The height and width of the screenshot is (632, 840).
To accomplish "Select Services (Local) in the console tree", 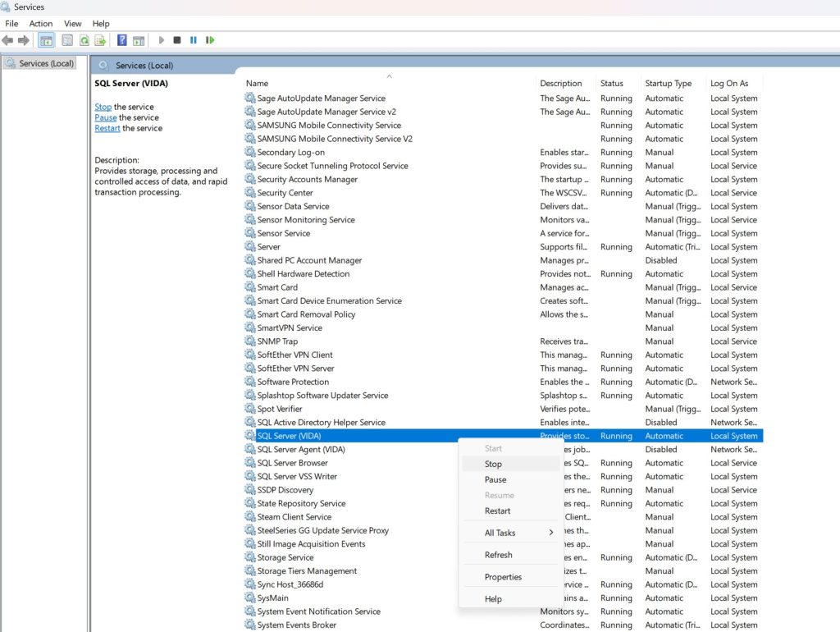I will [46, 63].
